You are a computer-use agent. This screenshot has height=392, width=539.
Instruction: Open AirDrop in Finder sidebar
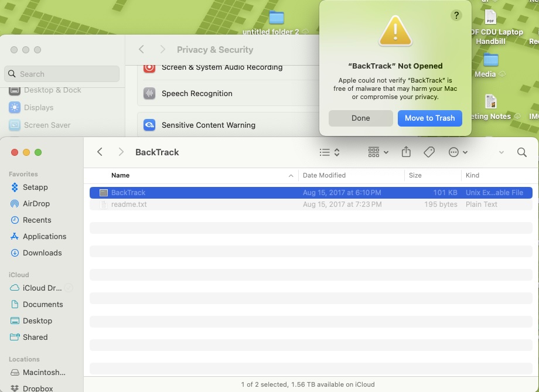[x=36, y=204]
